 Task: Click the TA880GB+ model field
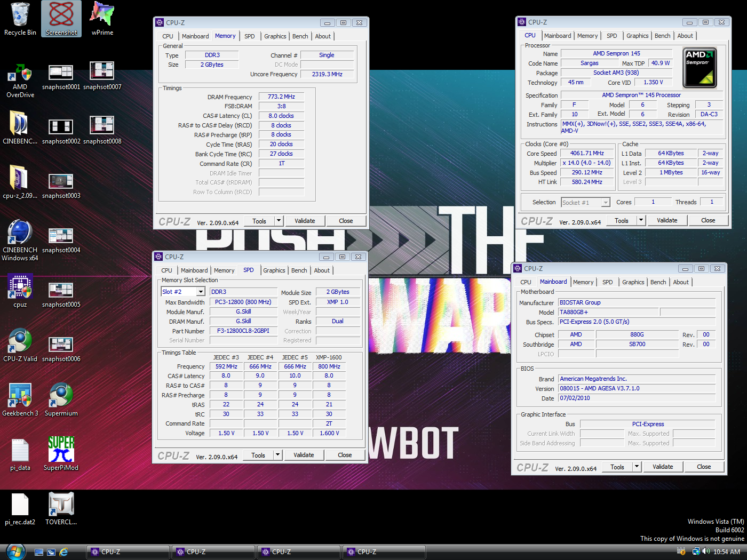click(x=608, y=312)
